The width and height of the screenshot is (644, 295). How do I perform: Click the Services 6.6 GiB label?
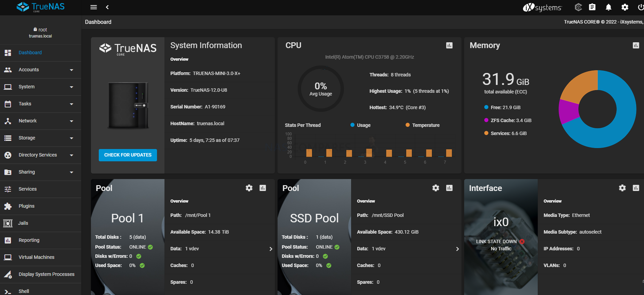tap(508, 133)
